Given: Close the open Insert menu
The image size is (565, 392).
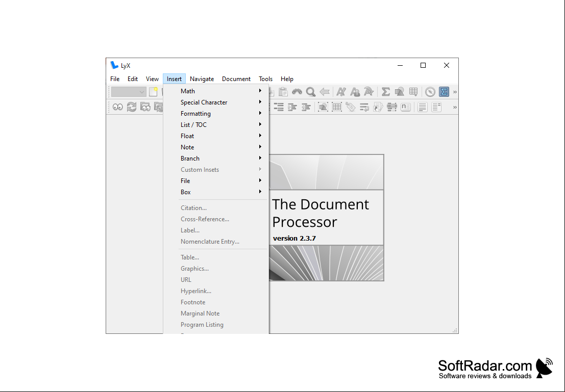Looking at the screenshot, I should (x=174, y=79).
